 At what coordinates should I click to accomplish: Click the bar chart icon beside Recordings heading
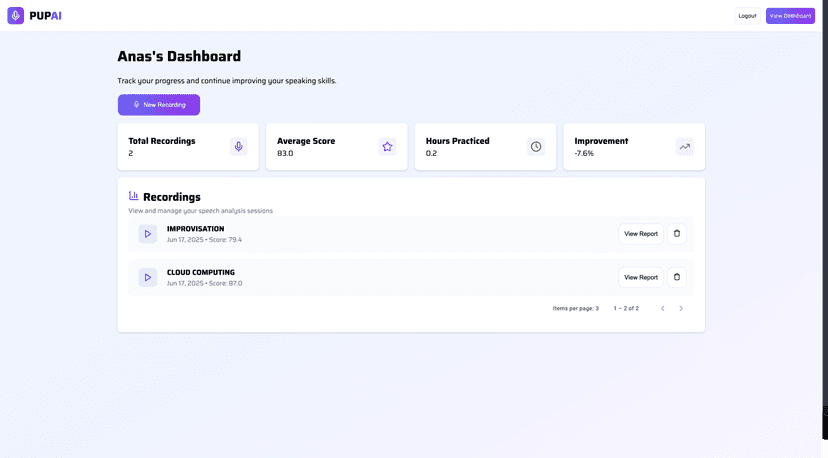click(x=134, y=196)
